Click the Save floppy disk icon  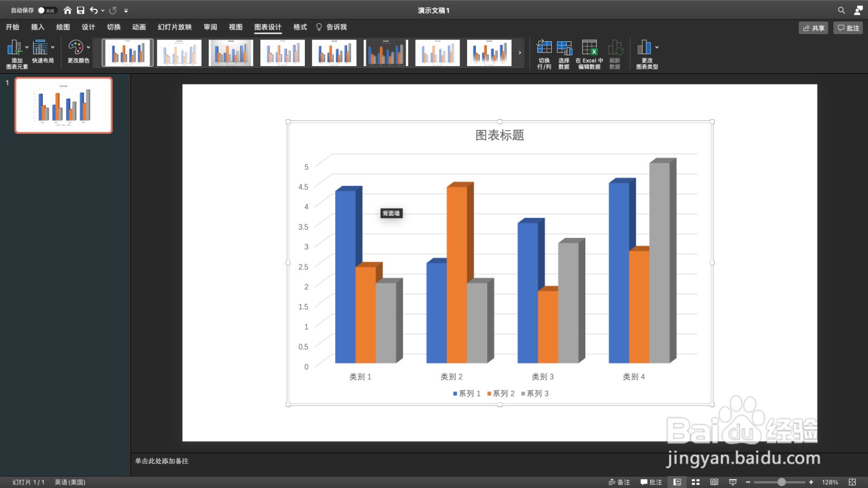tap(80, 10)
